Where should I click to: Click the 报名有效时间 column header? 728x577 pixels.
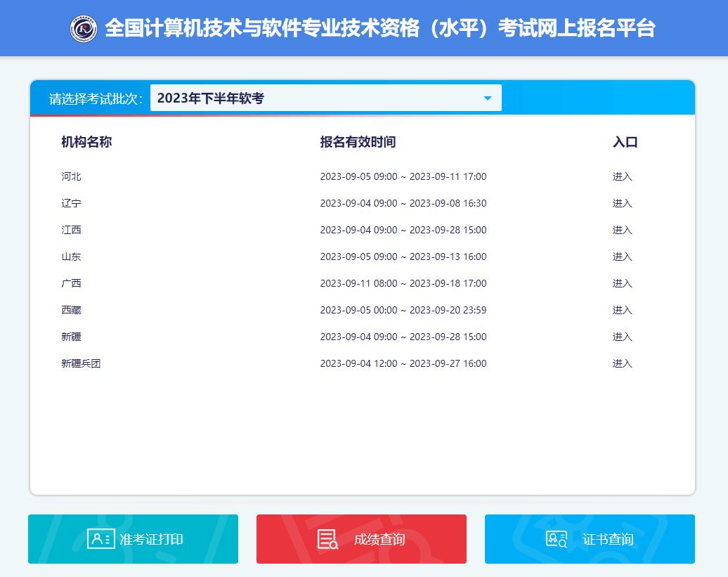tap(358, 142)
